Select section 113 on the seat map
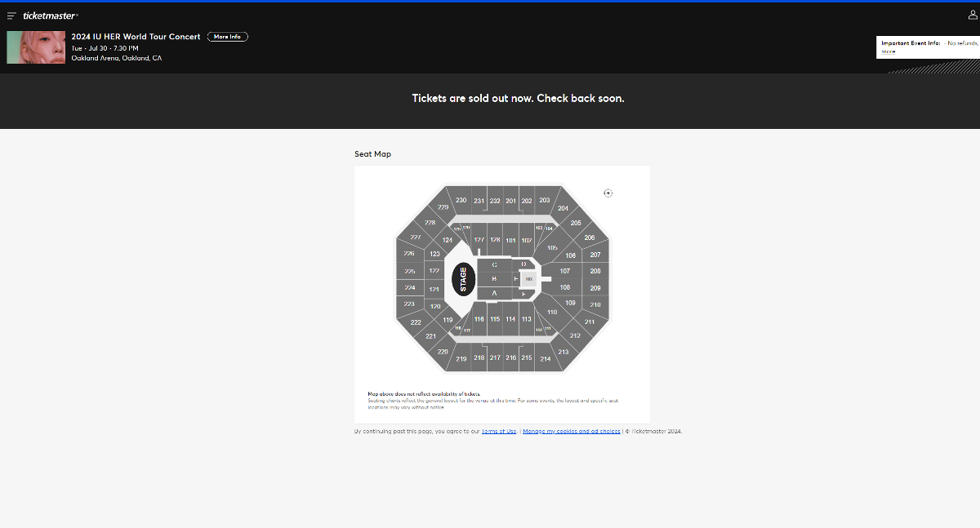The height and width of the screenshot is (528, 980). [x=526, y=319]
